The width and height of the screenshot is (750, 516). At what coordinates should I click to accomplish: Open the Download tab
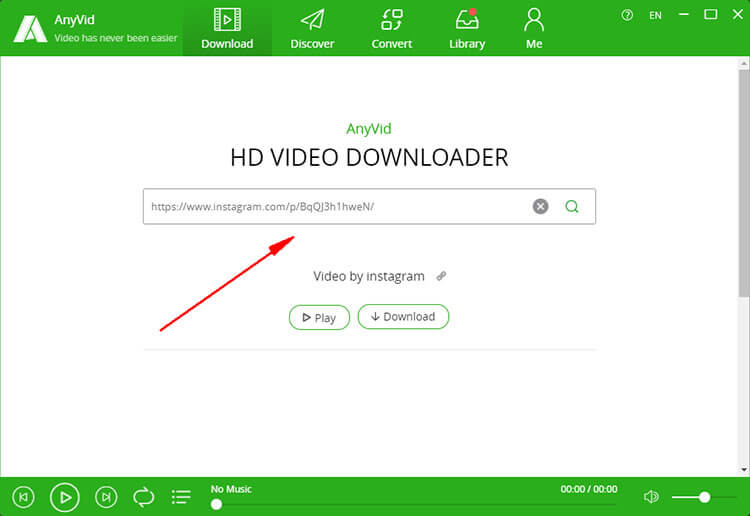(227, 28)
